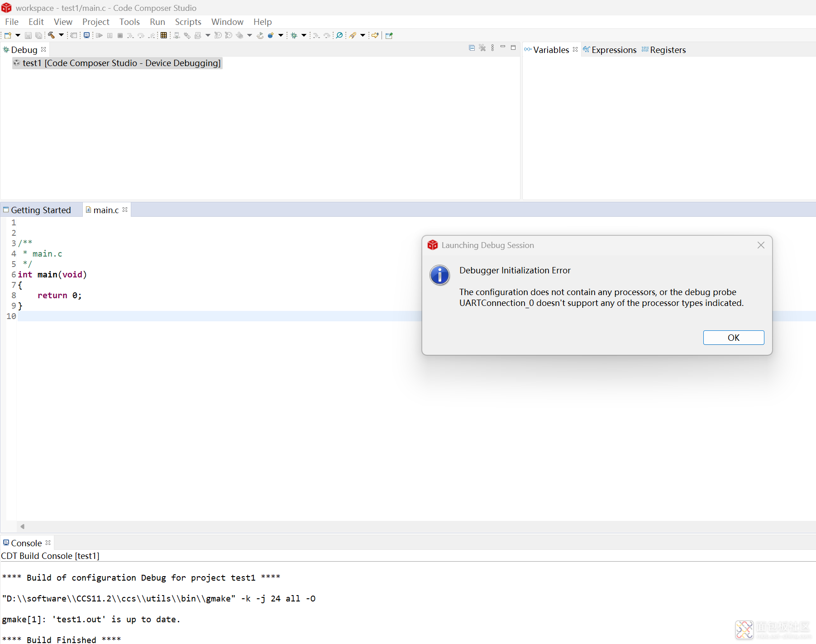Open the View menu
Screen dimensions: 816x644
[x=63, y=22]
